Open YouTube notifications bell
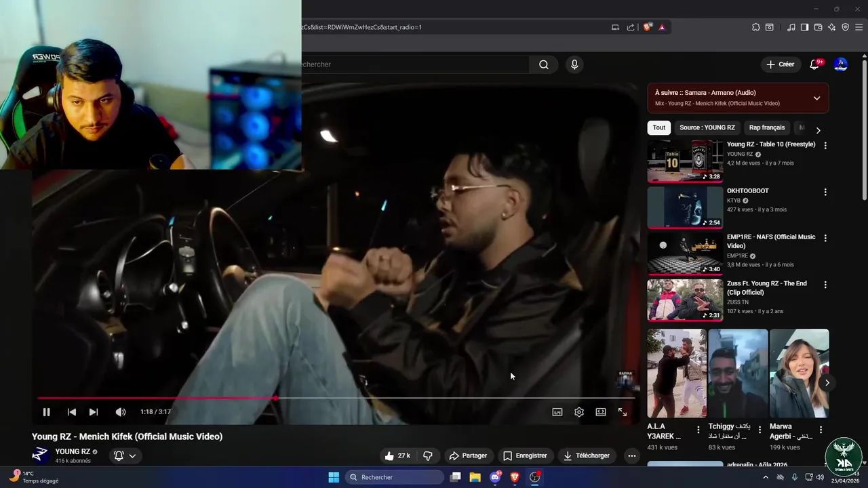 (x=814, y=65)
